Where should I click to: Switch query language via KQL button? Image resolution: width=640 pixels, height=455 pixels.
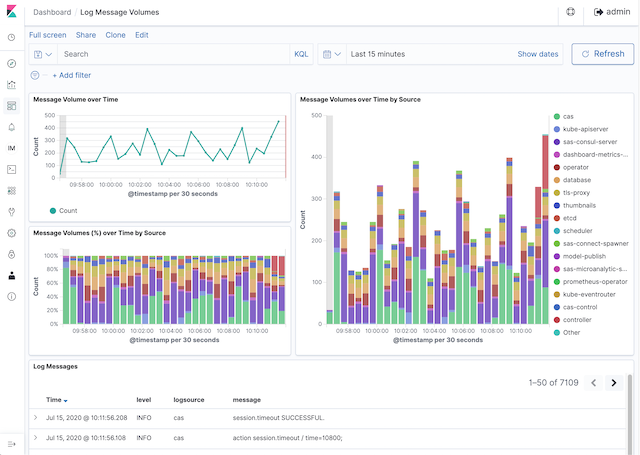[x=301, y=54]
